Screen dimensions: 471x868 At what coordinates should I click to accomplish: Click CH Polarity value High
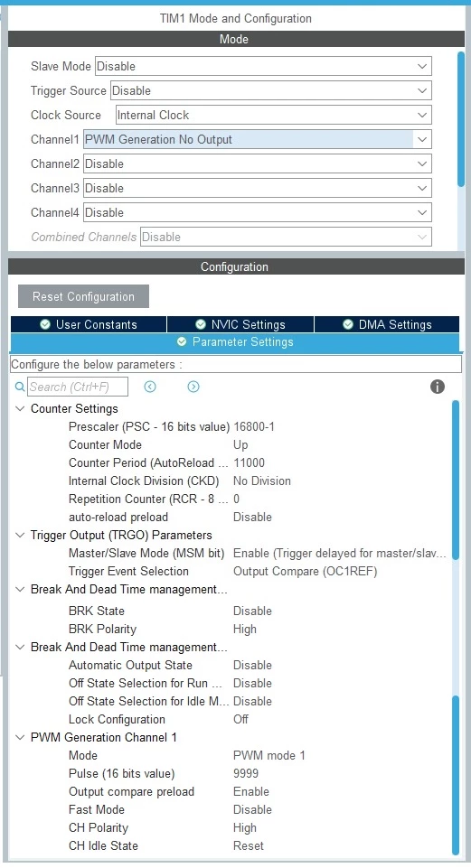[x=245, y=828]
